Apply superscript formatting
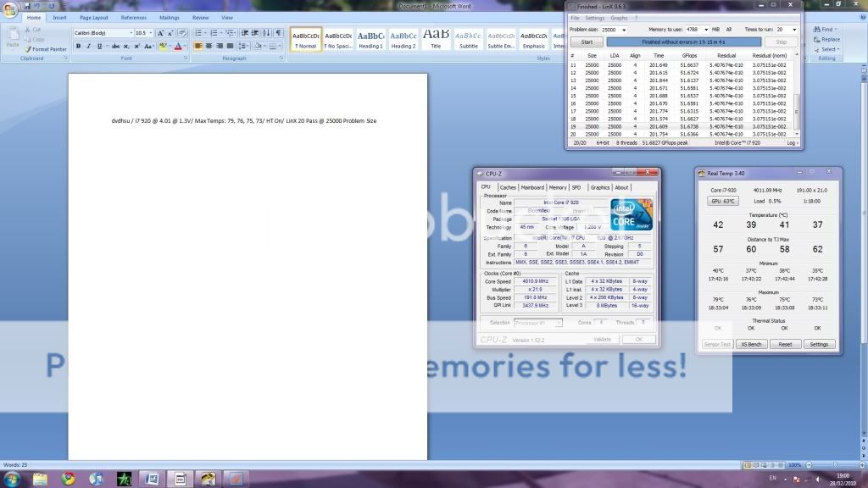The width and height of the screenshot is (868, 488). tap(136, 47)
